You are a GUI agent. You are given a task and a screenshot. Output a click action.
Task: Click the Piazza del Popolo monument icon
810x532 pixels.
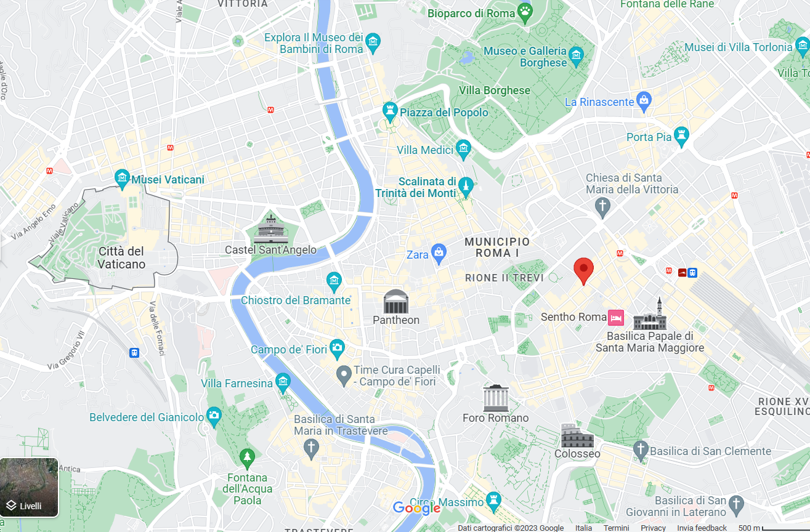tap(389, 111)
